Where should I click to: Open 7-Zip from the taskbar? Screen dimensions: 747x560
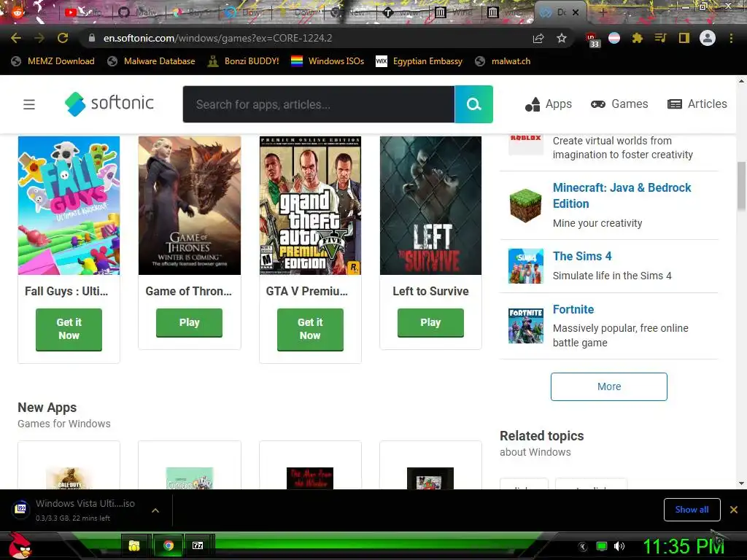pos(198,545)
